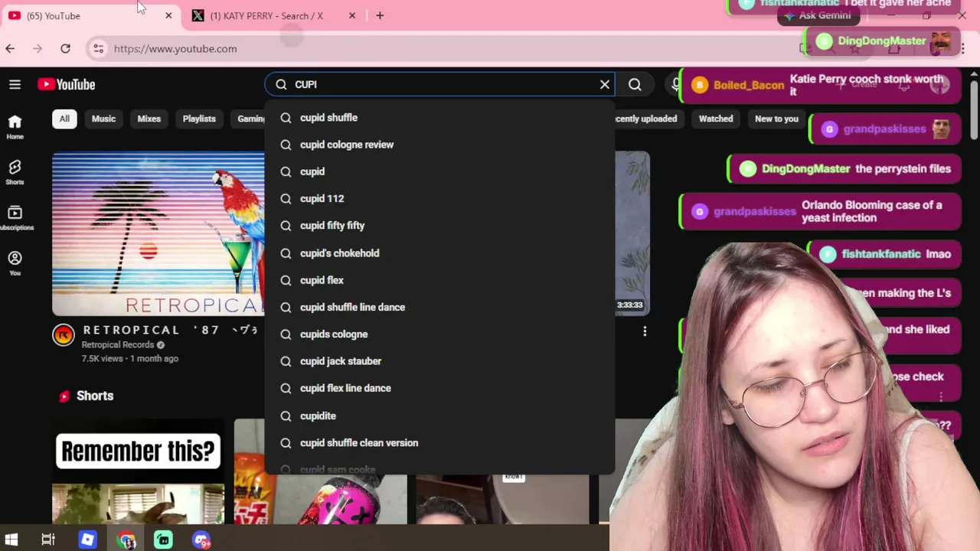Select the New to you filter chip

[x=776, y=119]
